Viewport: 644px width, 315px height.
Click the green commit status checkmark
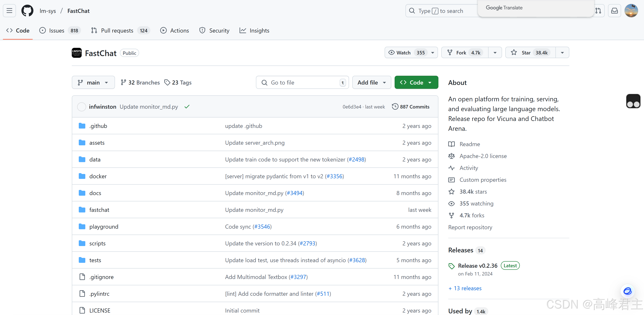coord(187,107)
